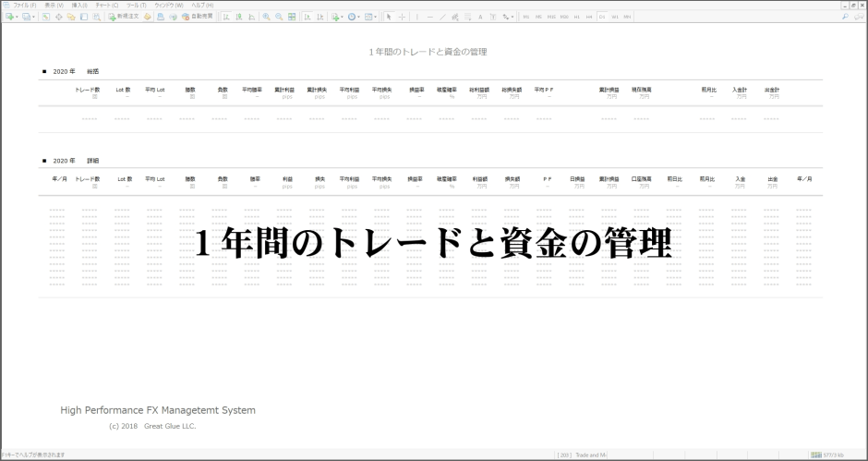Expand the Indicators dropdown arrow
The width and height of the screenshot is (868, 461).
pos(342,17)
